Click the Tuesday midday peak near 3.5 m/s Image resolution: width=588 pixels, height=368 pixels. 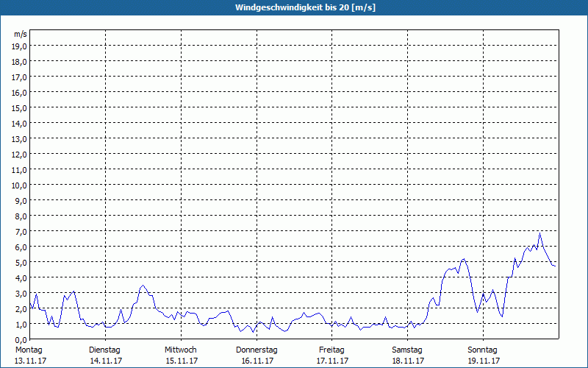(x=143, y=285)
